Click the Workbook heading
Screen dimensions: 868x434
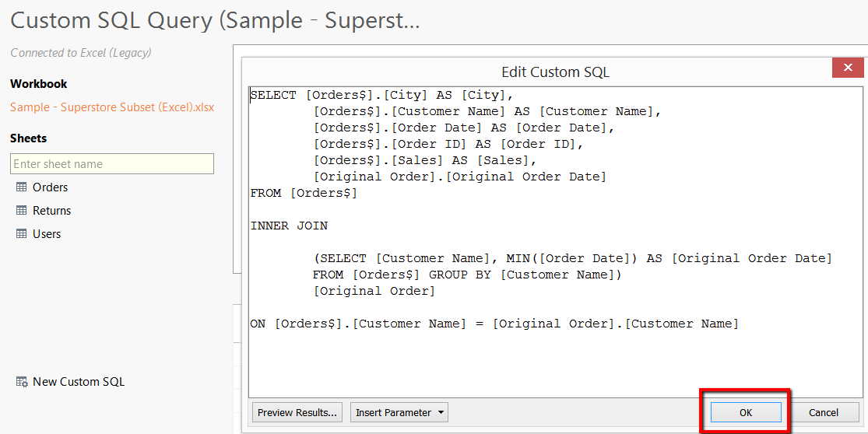39,84
